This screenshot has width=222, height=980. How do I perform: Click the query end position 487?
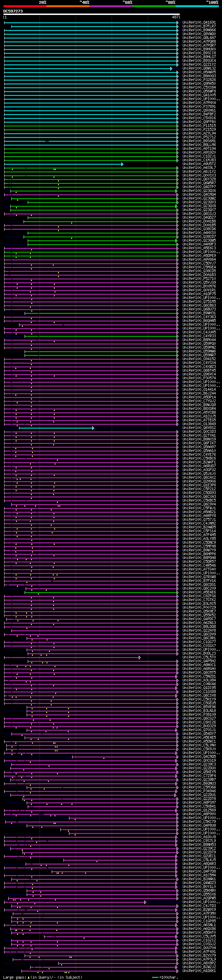[x=175, y=17]
